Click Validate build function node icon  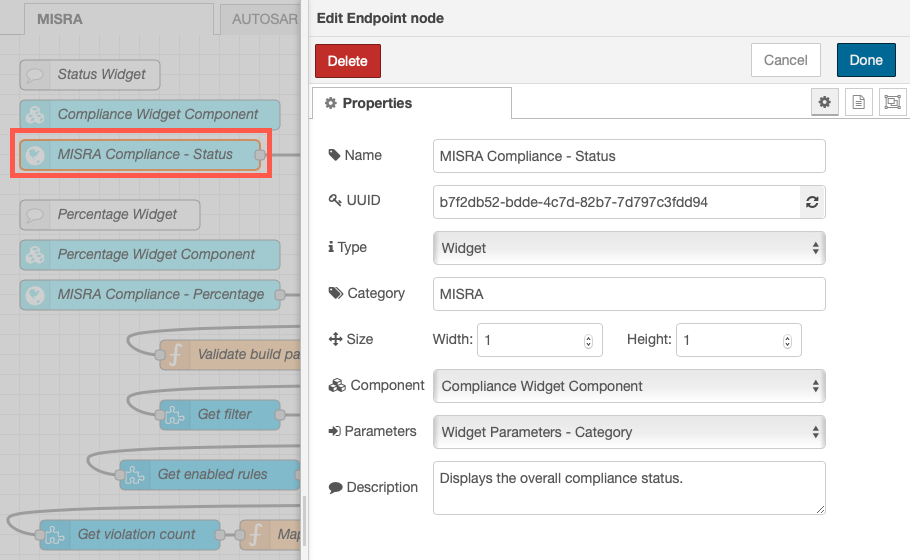[x=175, y=355]
